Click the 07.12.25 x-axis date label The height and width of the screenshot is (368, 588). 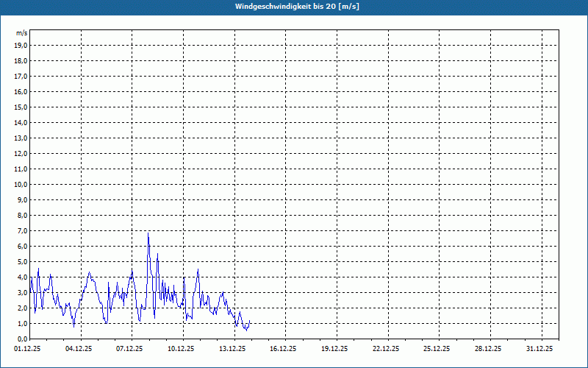pyautogui.click(x=130, y=349)
